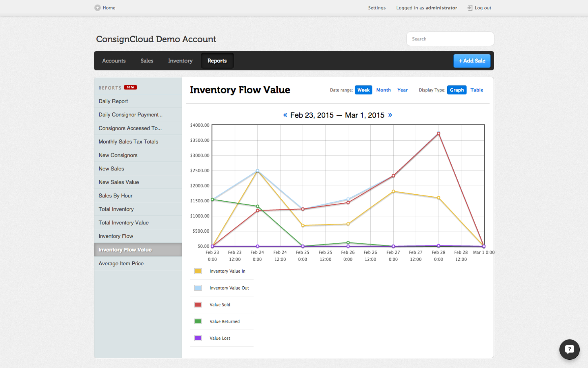Select the Week date range option
Image resolution: width=588 pixels, height=368 pixels.
point(363,90)
